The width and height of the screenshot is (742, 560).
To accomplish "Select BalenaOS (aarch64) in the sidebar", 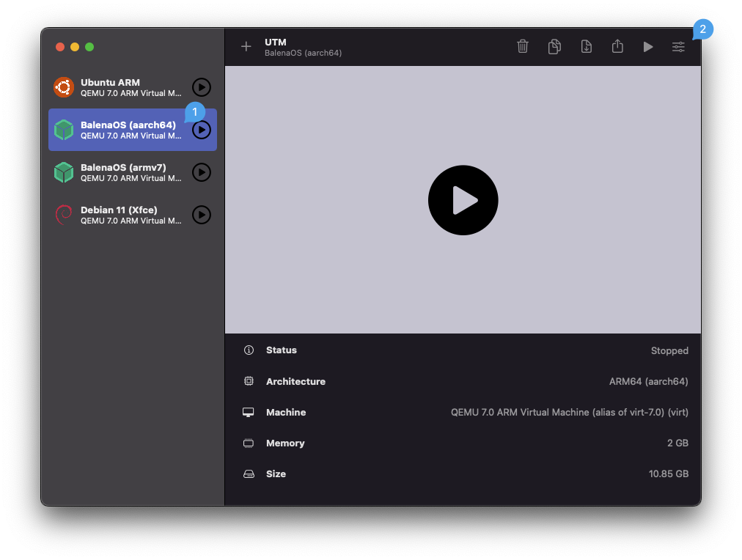I will (x=133, y=130).
